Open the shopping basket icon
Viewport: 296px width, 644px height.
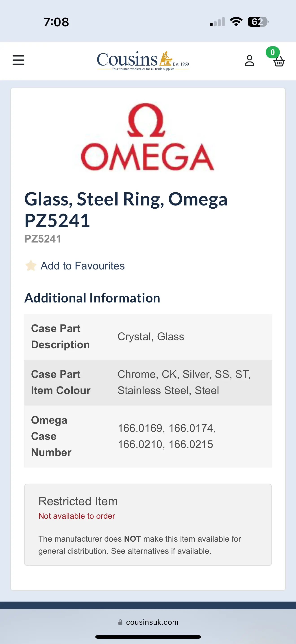(279, 61)
